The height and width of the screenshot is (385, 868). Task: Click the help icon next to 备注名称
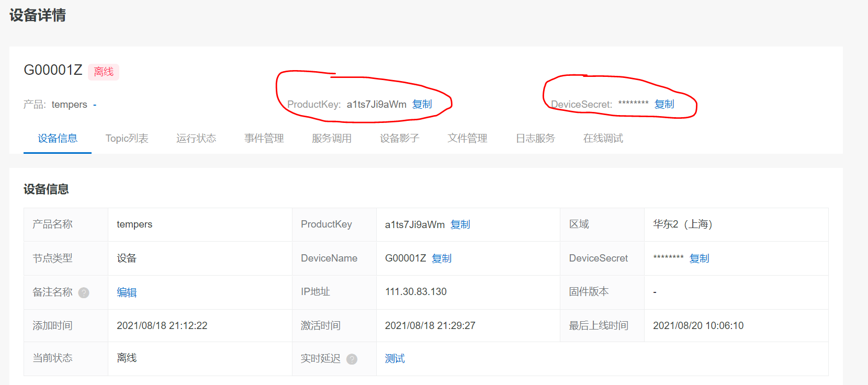(84, 293)
